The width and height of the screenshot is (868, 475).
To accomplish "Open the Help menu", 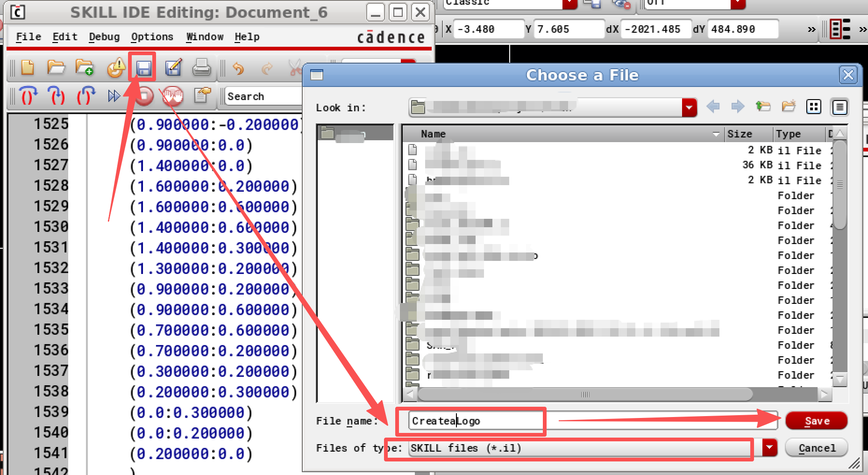I will (247, 36).
